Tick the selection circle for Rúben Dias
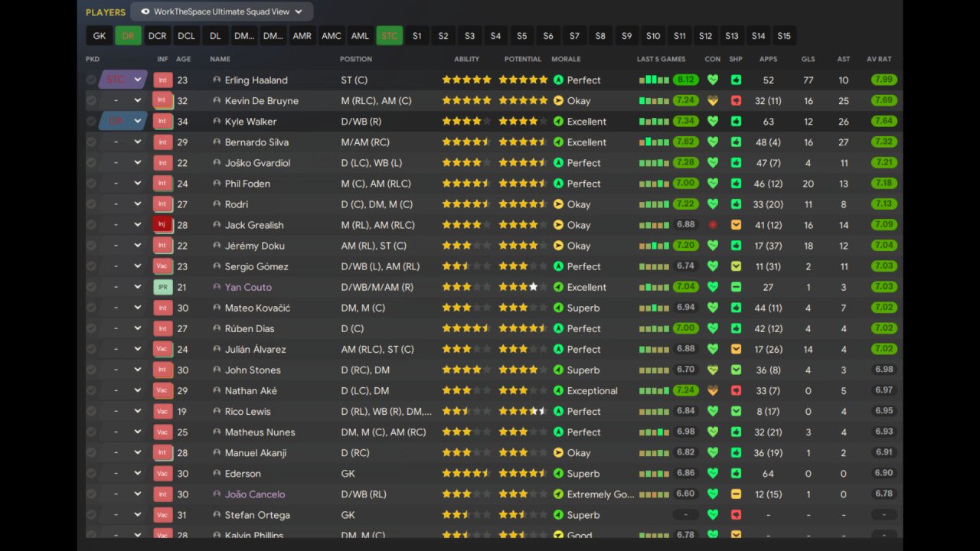 coord(91,328)
